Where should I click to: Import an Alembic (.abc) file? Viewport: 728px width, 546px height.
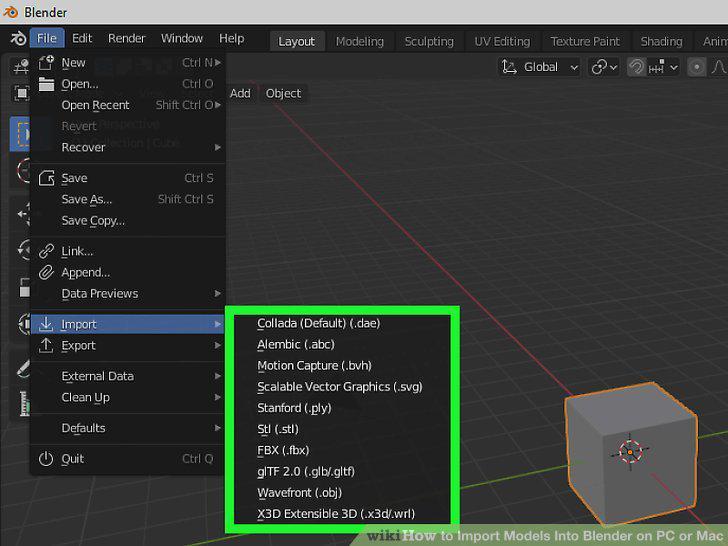pyautogui.click(x=342, y=345)
